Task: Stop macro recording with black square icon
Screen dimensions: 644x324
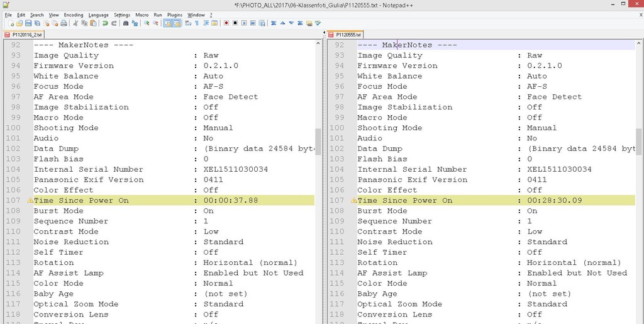Action: pos(235,23)
